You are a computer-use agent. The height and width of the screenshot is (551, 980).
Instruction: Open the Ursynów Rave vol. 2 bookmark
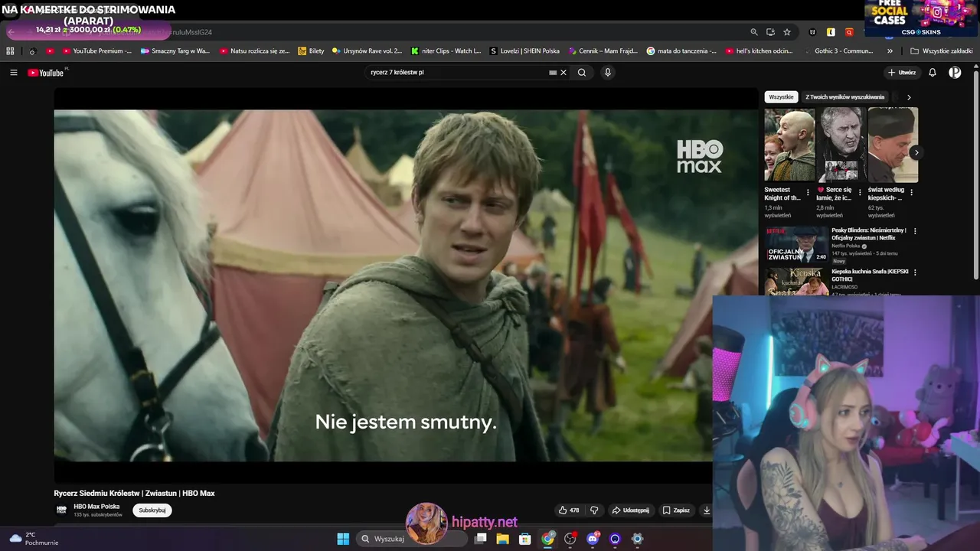[x=367, y=51]
